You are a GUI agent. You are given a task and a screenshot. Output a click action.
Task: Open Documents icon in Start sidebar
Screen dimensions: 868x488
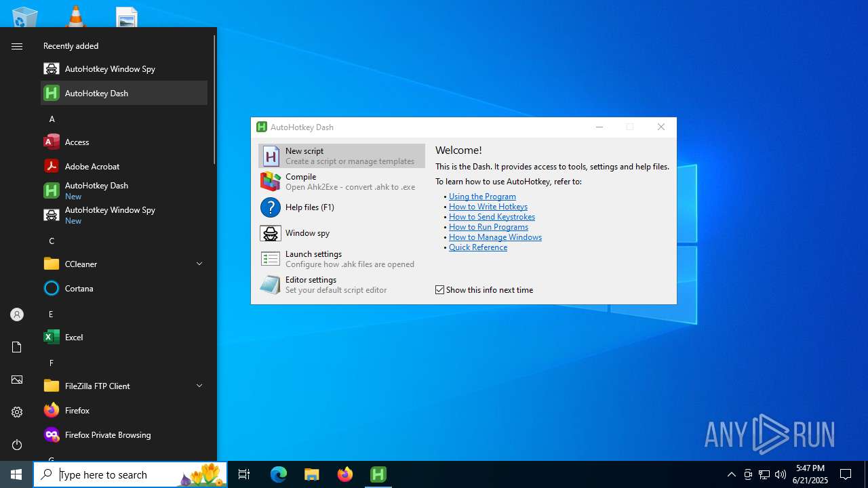click(17, 347)
